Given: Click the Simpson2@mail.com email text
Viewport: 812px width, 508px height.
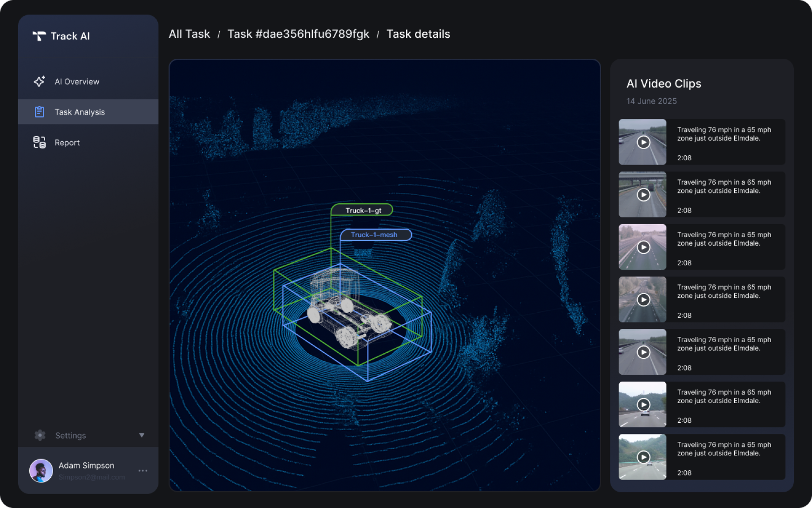Looking at the screenshot, I should [92, 477].
